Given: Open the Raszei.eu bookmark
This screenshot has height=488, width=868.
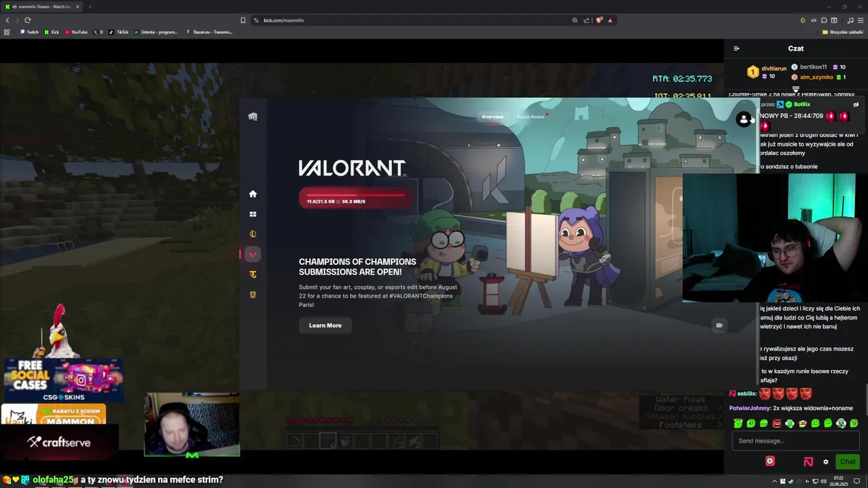Looking at the screenshot, I should pyautogui.click(x=210, y=32).
